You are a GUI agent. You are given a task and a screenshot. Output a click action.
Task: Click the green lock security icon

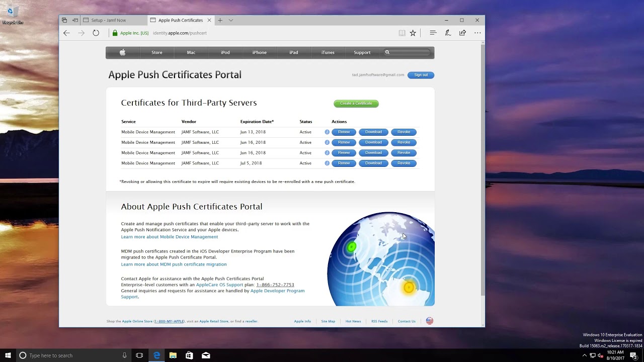[x=115, y=33]
